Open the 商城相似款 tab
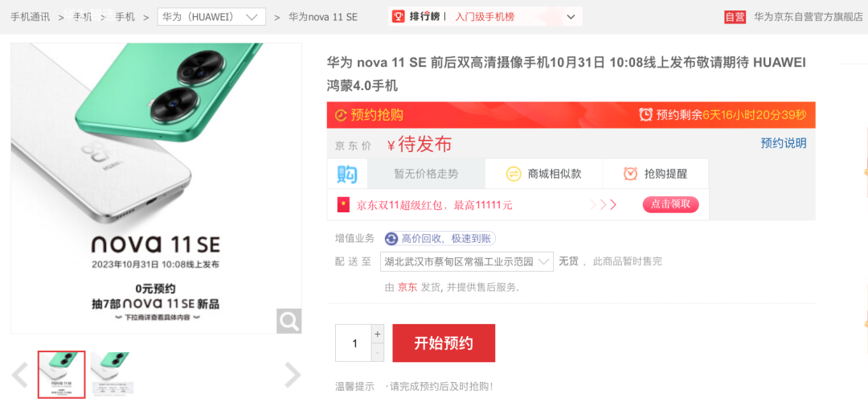 (x=544, y=174)
